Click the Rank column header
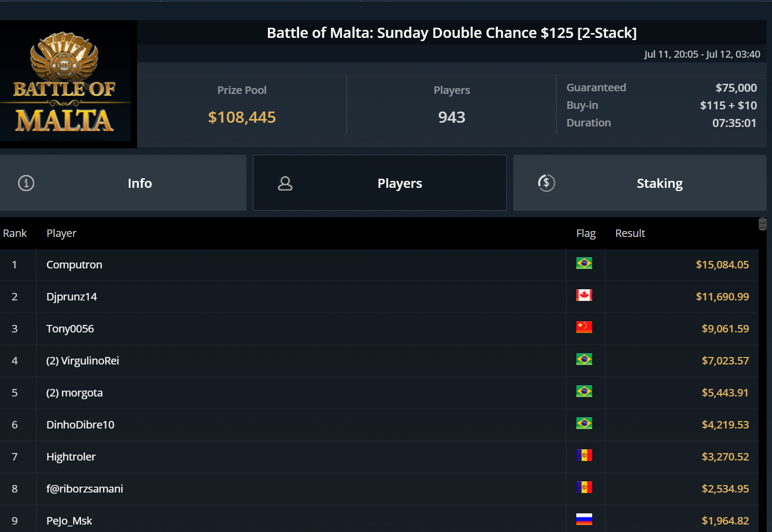The image size is (772, 532). 15,234
